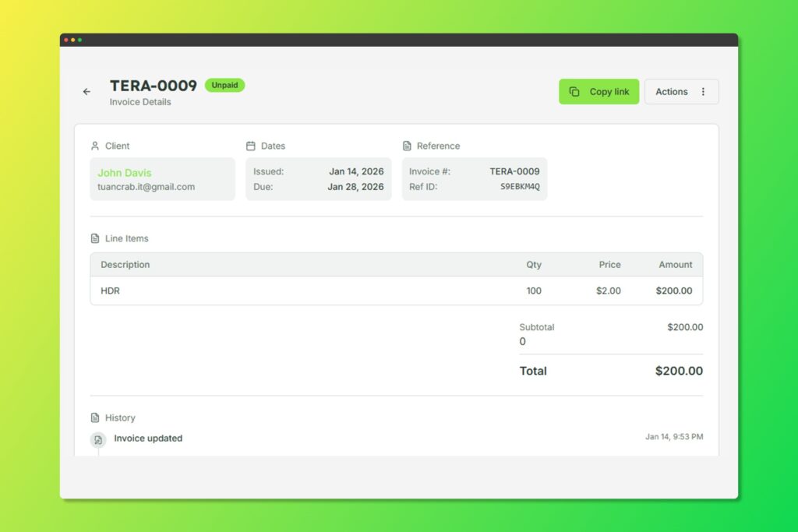Click the Due date Jan 28, 2026
This screenshot has height=532, width=798.
point(355,187)
